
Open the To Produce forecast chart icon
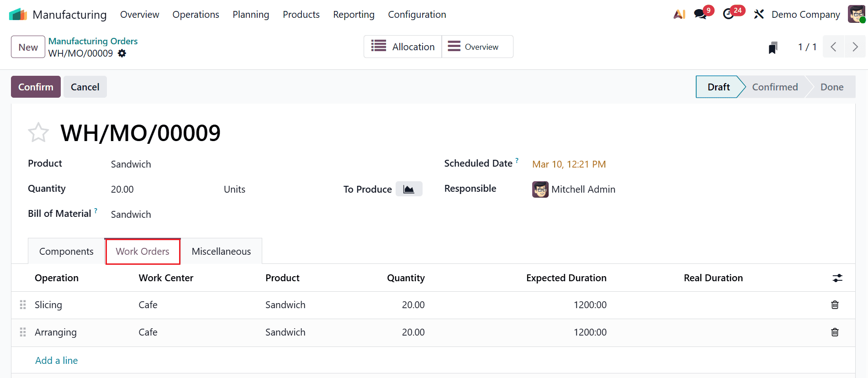click(x=409, y=189)
